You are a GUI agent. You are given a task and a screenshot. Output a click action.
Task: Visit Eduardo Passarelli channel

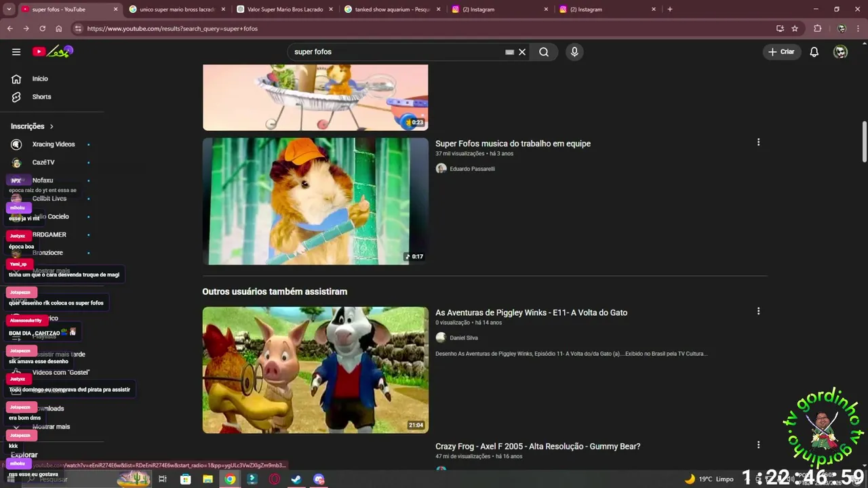472,169
